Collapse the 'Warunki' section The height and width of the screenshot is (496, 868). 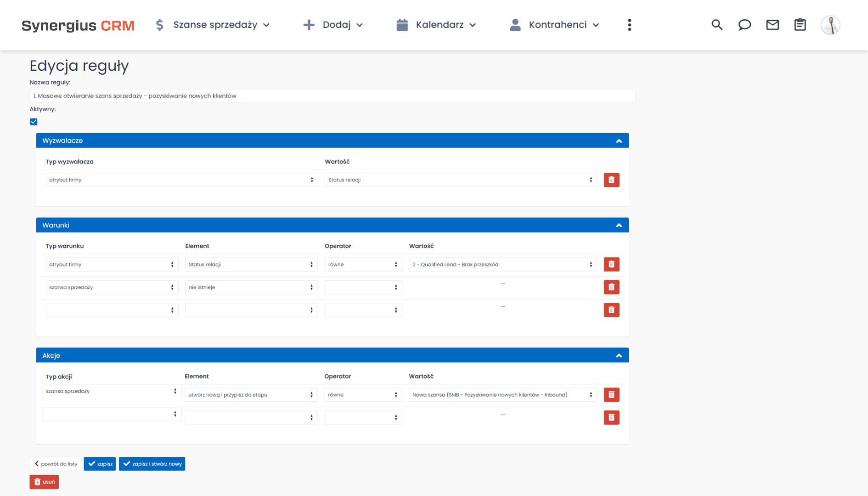[x=619, y=225]
